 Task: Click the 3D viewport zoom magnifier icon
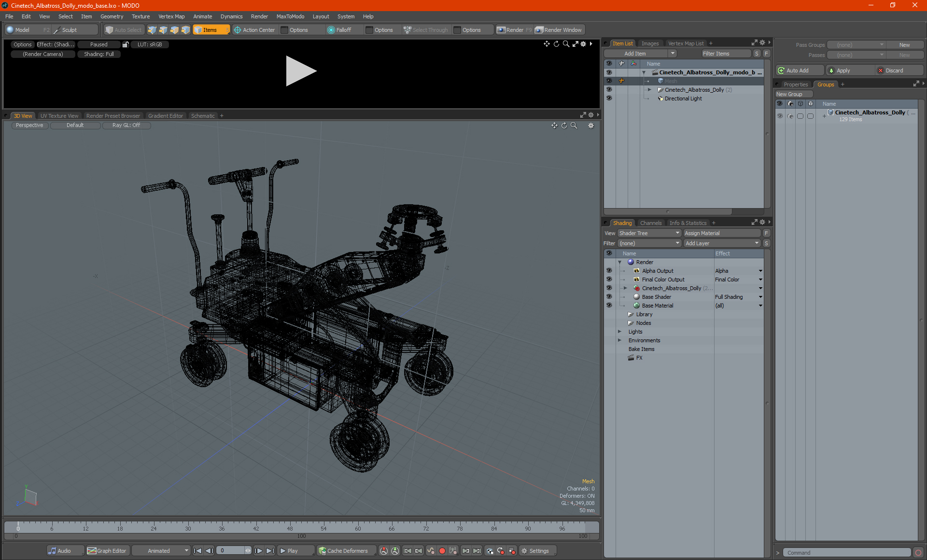(x=574, y=126)
